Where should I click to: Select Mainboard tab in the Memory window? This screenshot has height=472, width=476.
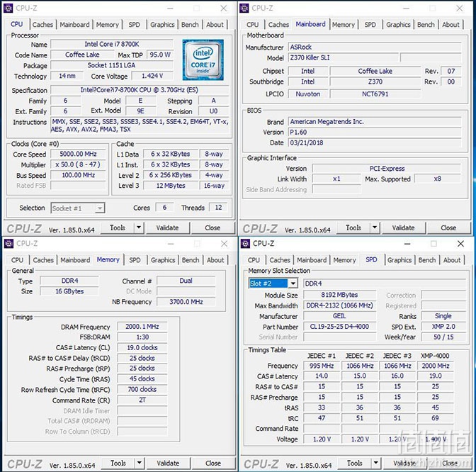point(75,260)
